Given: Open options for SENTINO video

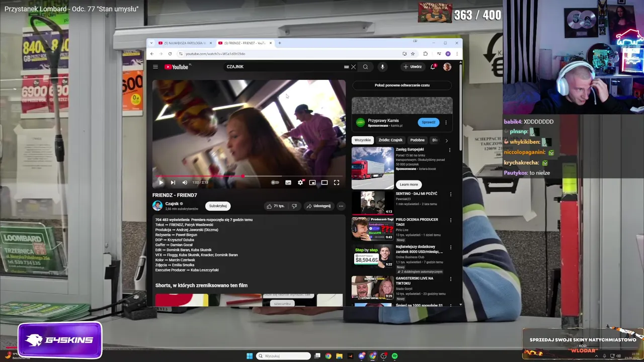Looking at the screenshot, I should pyautogui.click(x=450, y=194).
